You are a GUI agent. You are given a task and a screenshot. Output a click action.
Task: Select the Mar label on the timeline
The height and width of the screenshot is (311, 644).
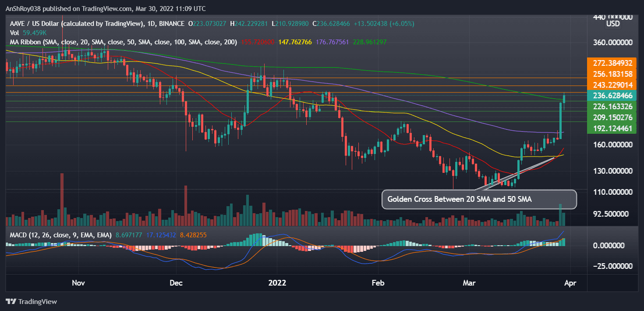[x=468, y=283]
